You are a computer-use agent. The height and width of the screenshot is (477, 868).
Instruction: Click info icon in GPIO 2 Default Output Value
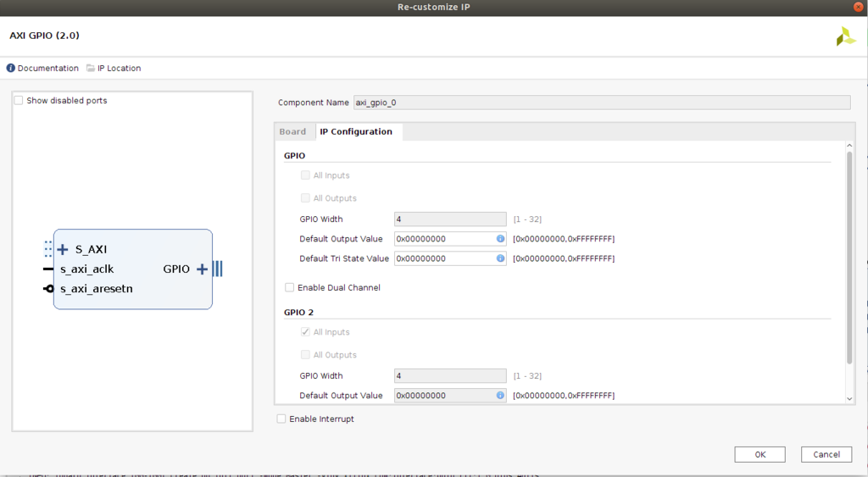[500, 395]
